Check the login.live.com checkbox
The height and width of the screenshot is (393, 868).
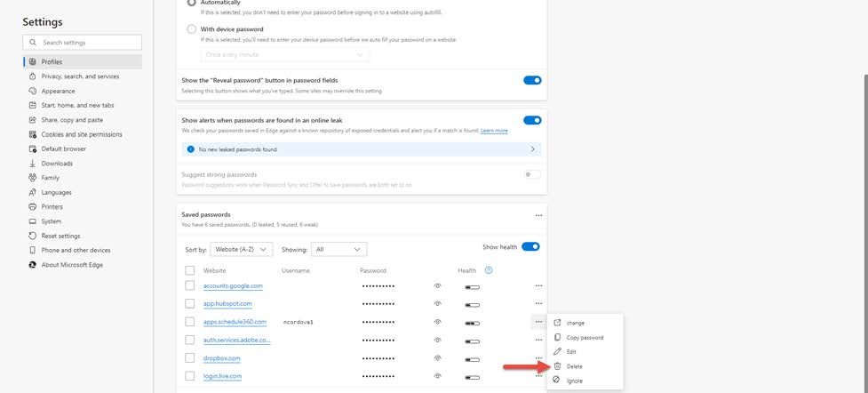pos(190,376)
